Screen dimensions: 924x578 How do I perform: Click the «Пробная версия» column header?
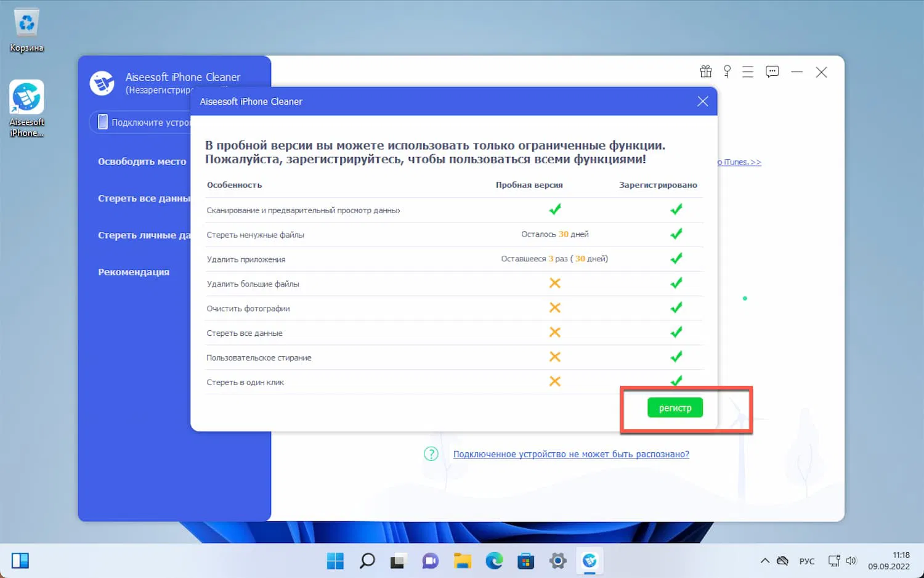[x=529, y=185]
